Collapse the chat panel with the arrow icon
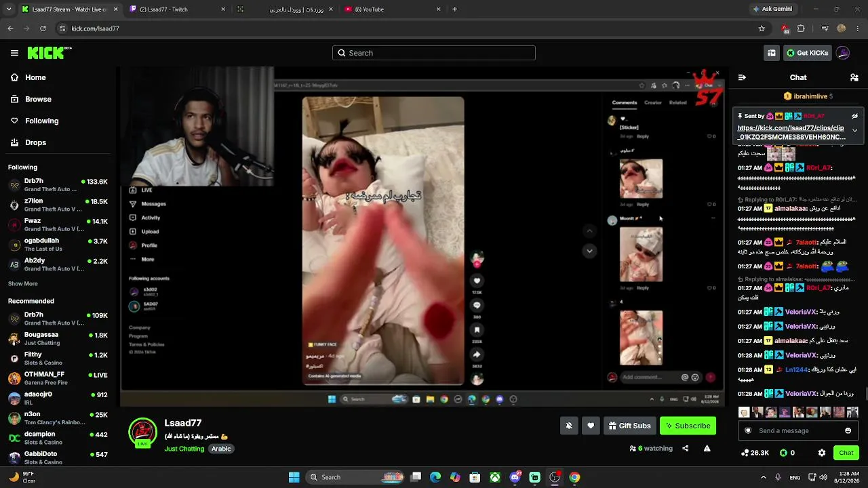This screenshot has width=868, height=488. tap(742, 77)
